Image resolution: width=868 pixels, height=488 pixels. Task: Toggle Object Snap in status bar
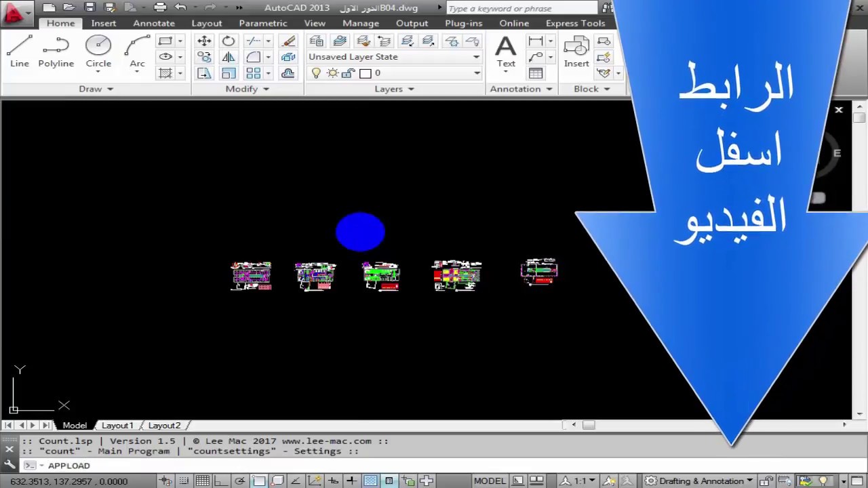(x=258, y=481)
